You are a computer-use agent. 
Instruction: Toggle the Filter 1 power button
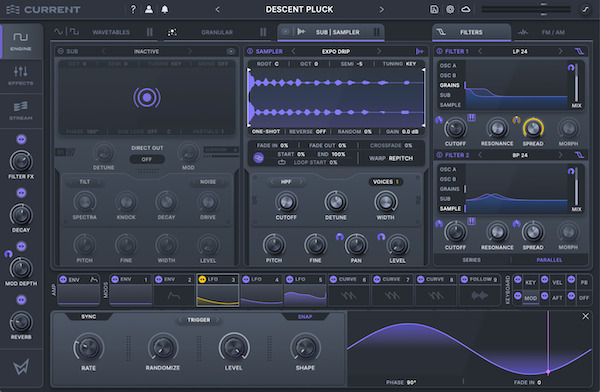[439, 51]
